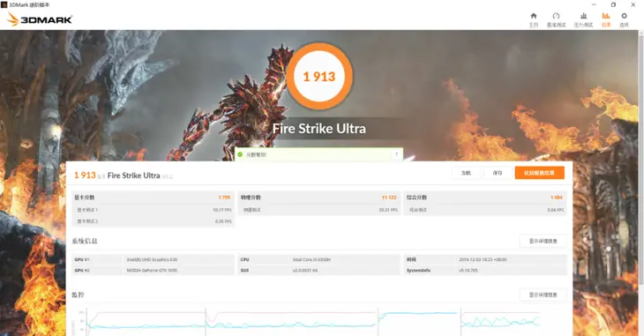644x336 pixels.
Task: Open the question mark help in score banner
Action: (x=396, y=154)
